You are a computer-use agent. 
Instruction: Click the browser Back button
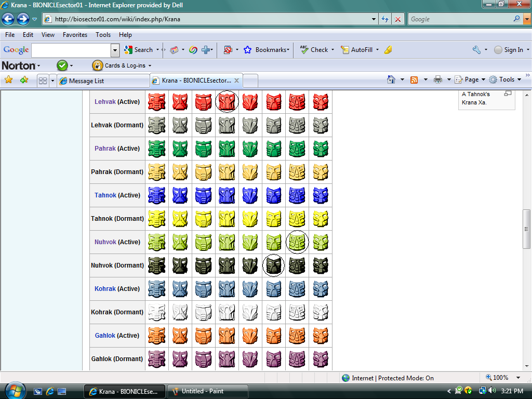pos(8,19)
